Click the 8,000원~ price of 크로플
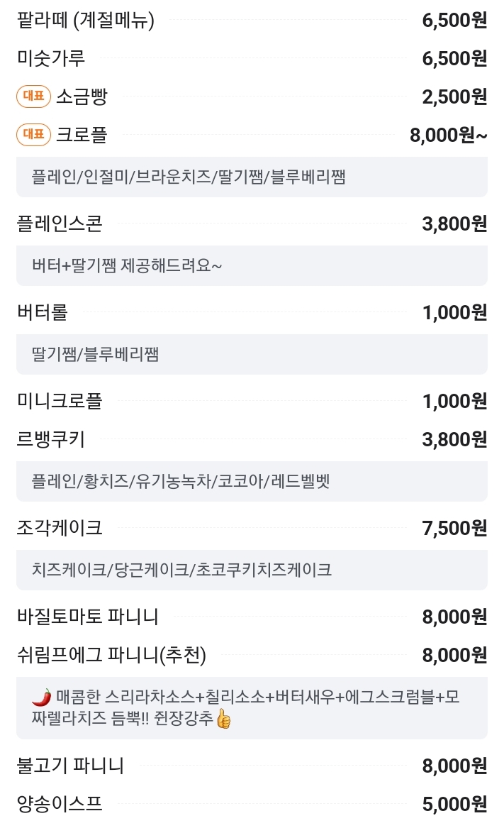This screenshot has height=833, width=504. 448,135
